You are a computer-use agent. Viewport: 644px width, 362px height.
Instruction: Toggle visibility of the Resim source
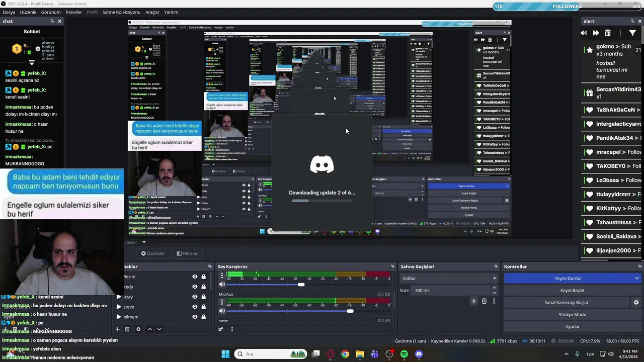195,277
